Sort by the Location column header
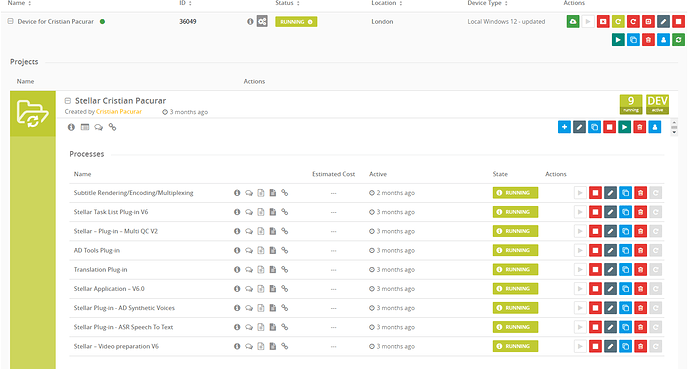 pyautogui.click(x=387, y=3)
